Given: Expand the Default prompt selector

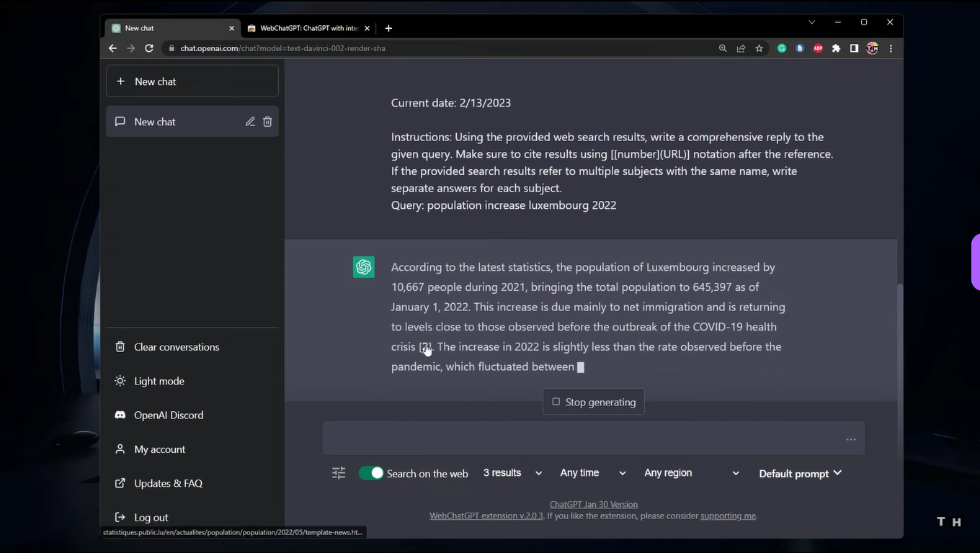Looking at the screenshot, I should (x=800, y=473).
